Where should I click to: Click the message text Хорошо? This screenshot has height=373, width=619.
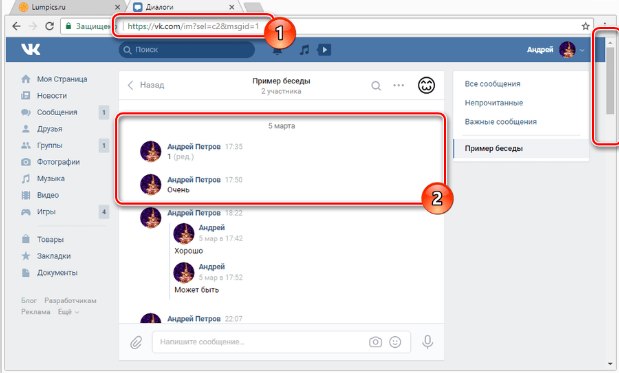pos(189,251)
